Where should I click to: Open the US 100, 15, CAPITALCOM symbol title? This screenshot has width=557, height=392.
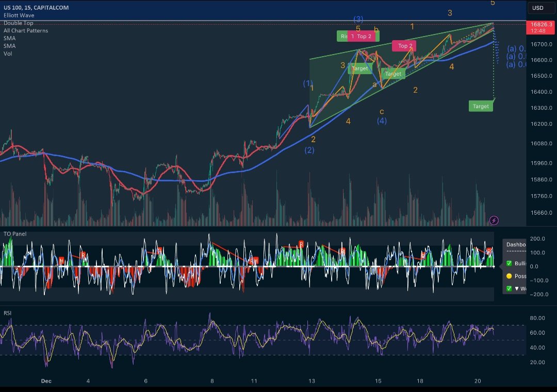[36, 7]
